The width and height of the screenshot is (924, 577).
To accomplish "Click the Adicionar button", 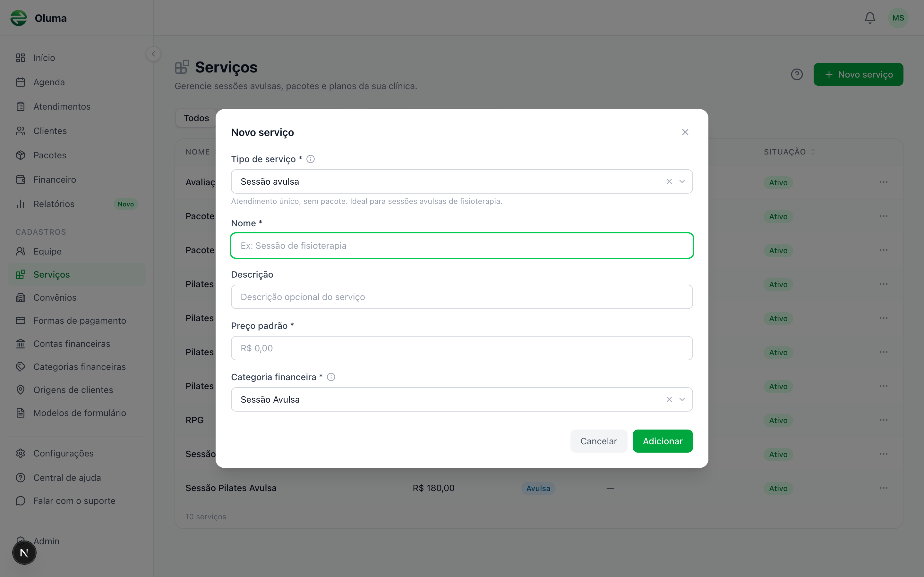I will coord(663,441).
